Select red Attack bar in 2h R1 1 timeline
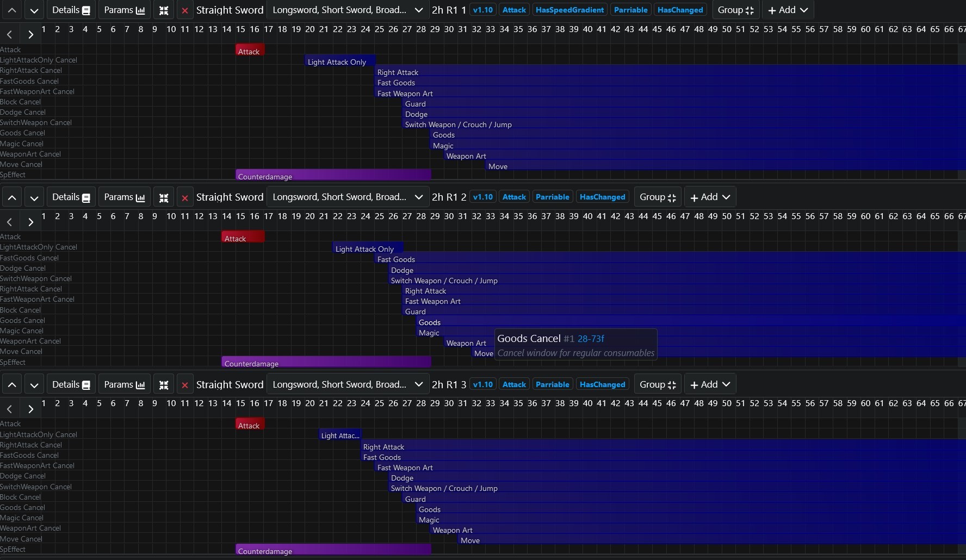966x560 pixels. click(x=250, y=51)
